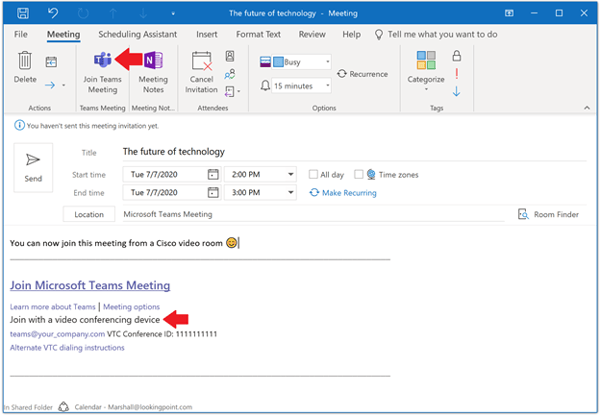Click the Delete trash can icon

pyautogui.click(x=25, y=60)
